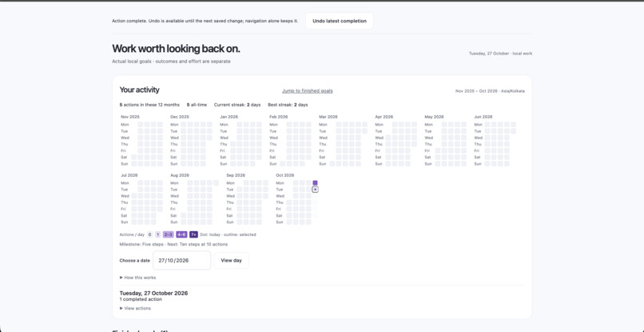The width and height of the screenshot is (644, 332).
Task: Click the Action complete notice text
Action: click(205, 21)
